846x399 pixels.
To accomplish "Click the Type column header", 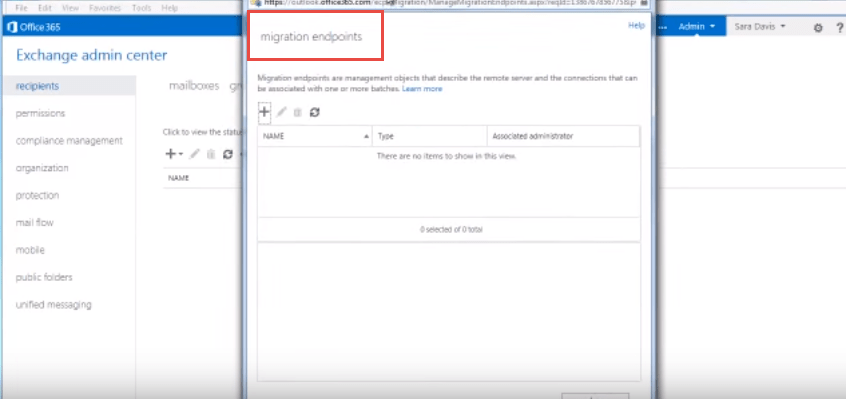I will pyautogui.click(x=429, y=136).
